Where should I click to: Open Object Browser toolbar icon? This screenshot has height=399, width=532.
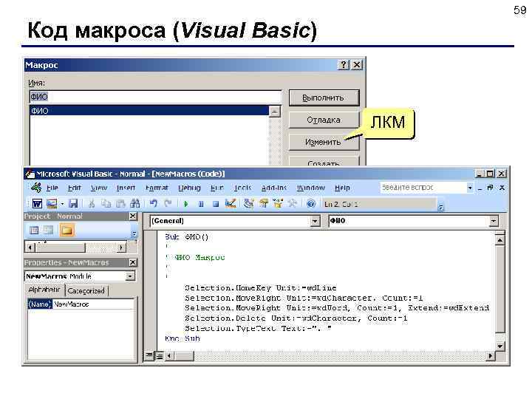(x=278, y=204)
